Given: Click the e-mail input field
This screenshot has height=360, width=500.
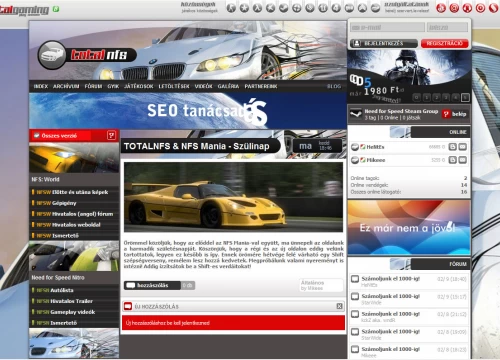Looking at the screenshot, I should (x=387, y=27).
